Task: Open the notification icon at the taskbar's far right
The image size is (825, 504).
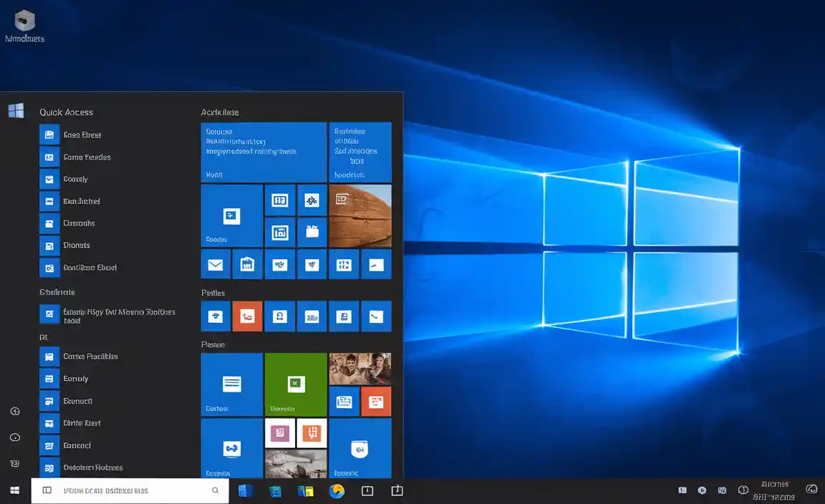Action: click(811, 490)
